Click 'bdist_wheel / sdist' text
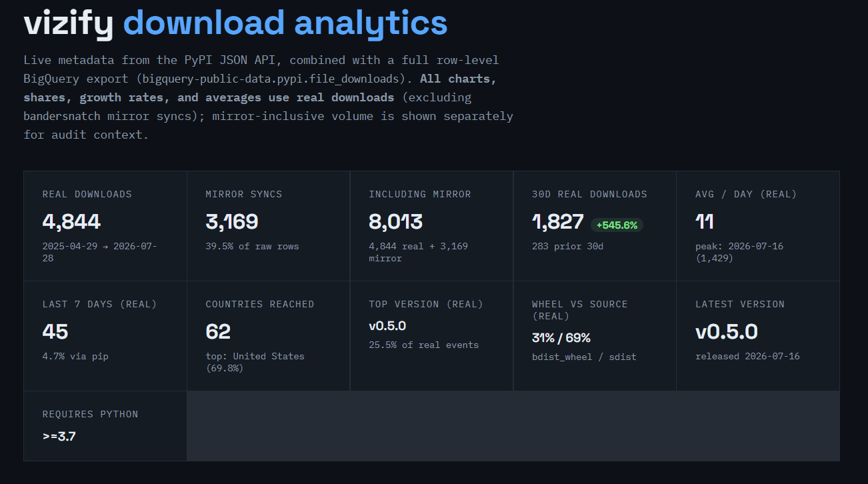This screenshot has height=484, width=868. coord(584,357)
